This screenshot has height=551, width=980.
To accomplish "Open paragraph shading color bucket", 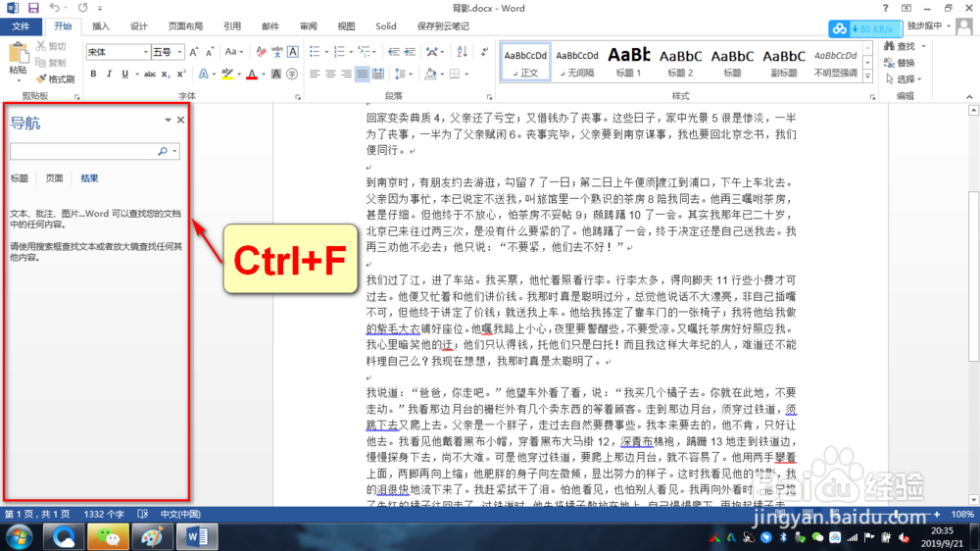I will point(430,75).
